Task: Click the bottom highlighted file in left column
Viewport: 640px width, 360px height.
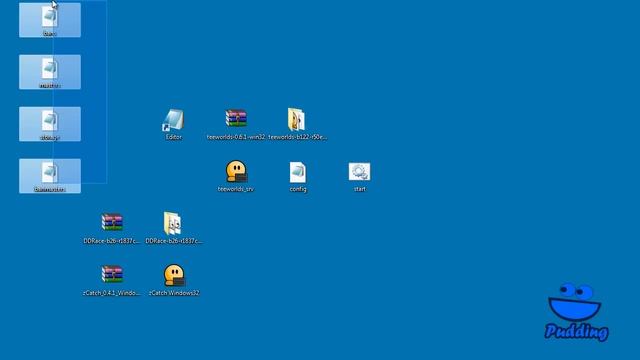Action: pyautogui.click(x=50, y=176)
